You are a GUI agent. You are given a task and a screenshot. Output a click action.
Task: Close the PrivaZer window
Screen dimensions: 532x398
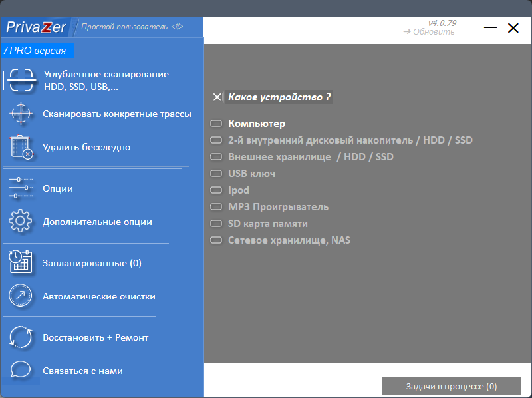coord(513,28)
